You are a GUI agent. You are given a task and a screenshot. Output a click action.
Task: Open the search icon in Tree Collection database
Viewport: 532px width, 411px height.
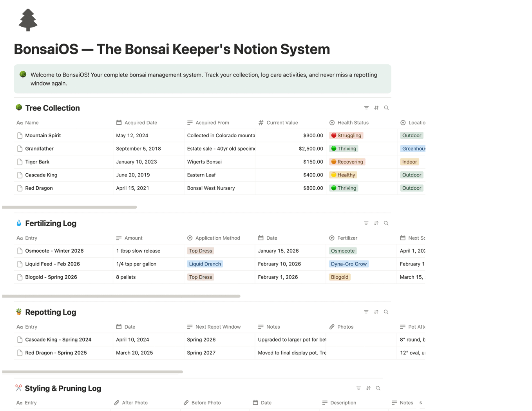pyautogui.click(x=386, y=107)
